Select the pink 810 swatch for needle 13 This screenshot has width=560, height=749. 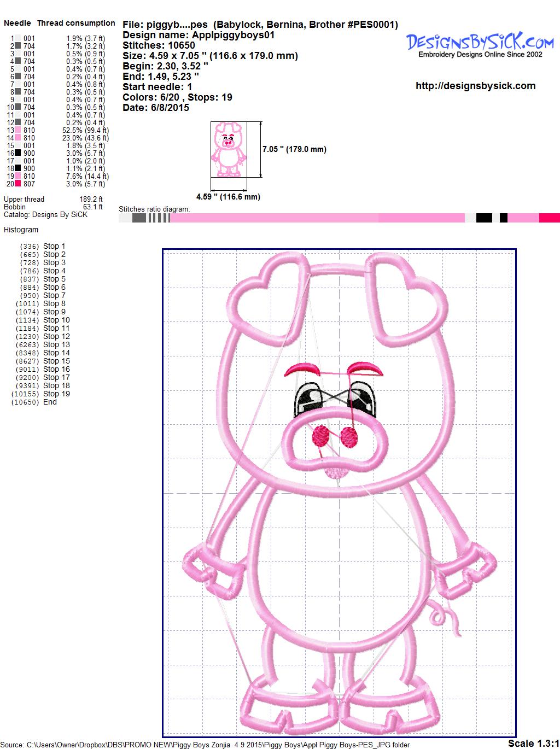tap(18, 131)
